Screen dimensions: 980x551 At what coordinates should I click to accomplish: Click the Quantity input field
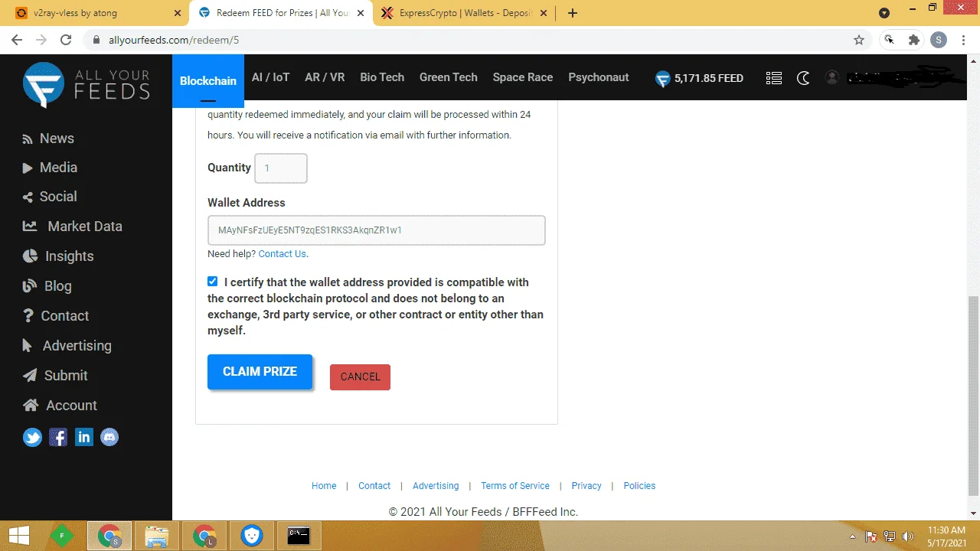[281, 168]
